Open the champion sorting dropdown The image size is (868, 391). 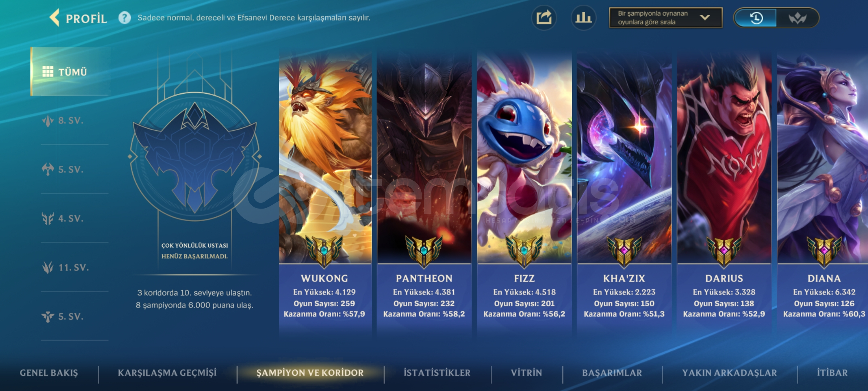tap(665, 18)
